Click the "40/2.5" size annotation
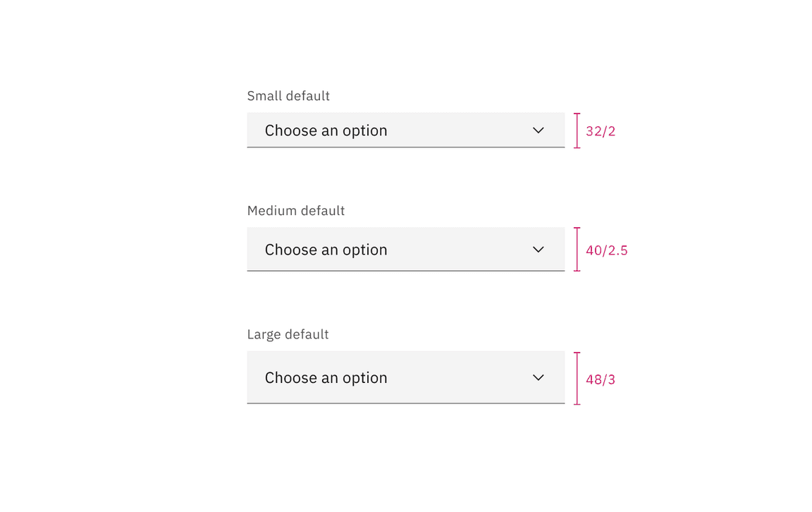This screenshot has width=812, height=512. coord(606,250)
